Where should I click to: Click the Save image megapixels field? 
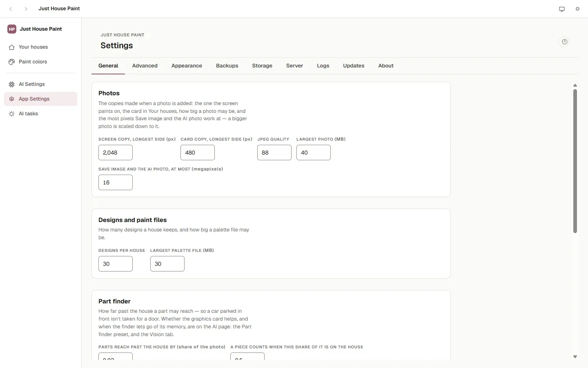coord(116,182)
